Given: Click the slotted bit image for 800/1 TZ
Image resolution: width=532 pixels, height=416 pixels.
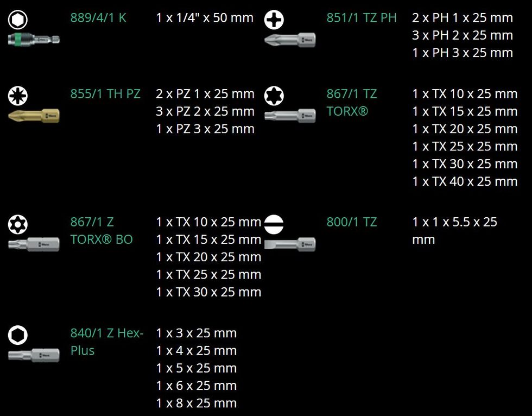Looking at the screenshot, I should click(x=290, y=244).
